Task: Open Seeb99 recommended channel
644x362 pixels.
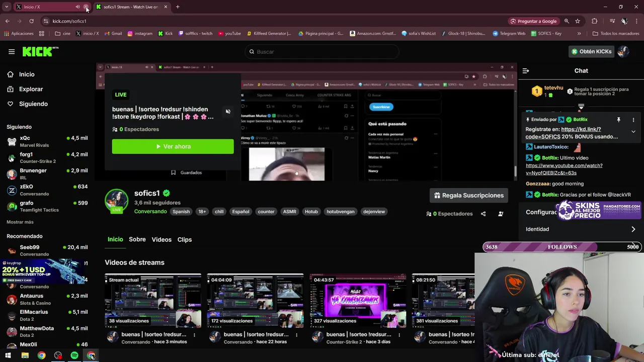Action: click(x=47, y=250)
